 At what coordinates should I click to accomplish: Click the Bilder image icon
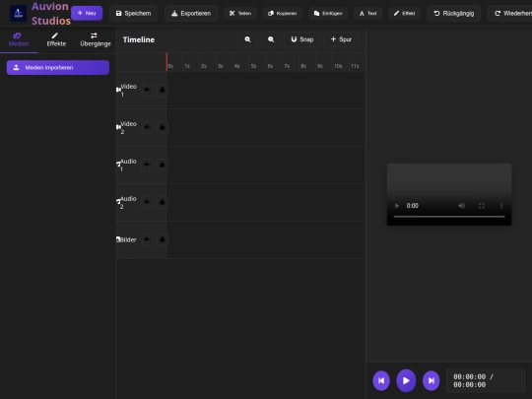click(x=118, y=239)
